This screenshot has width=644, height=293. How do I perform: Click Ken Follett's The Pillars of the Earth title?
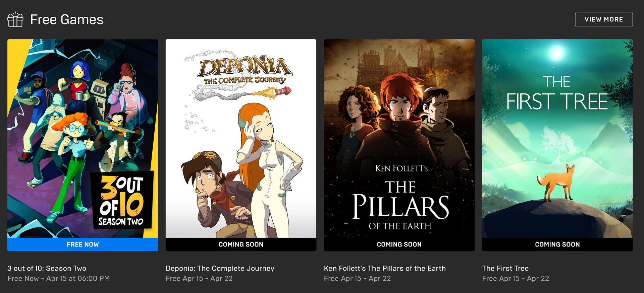click(x=385, y=268)
